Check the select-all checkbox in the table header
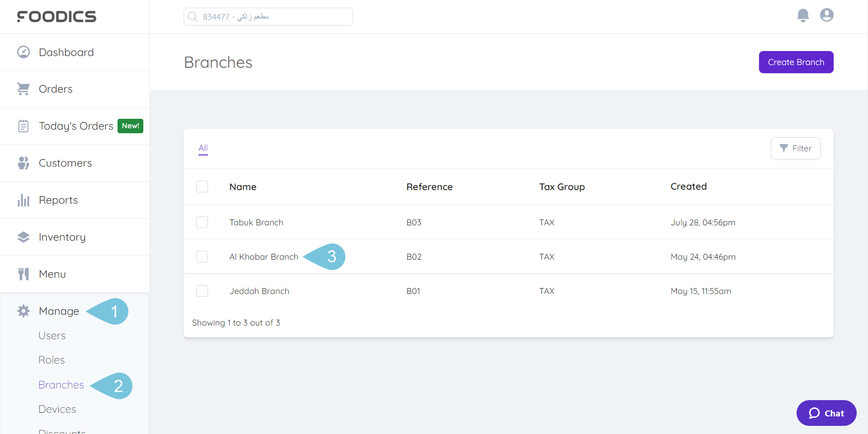868x434 pixels. click(202, 186)
